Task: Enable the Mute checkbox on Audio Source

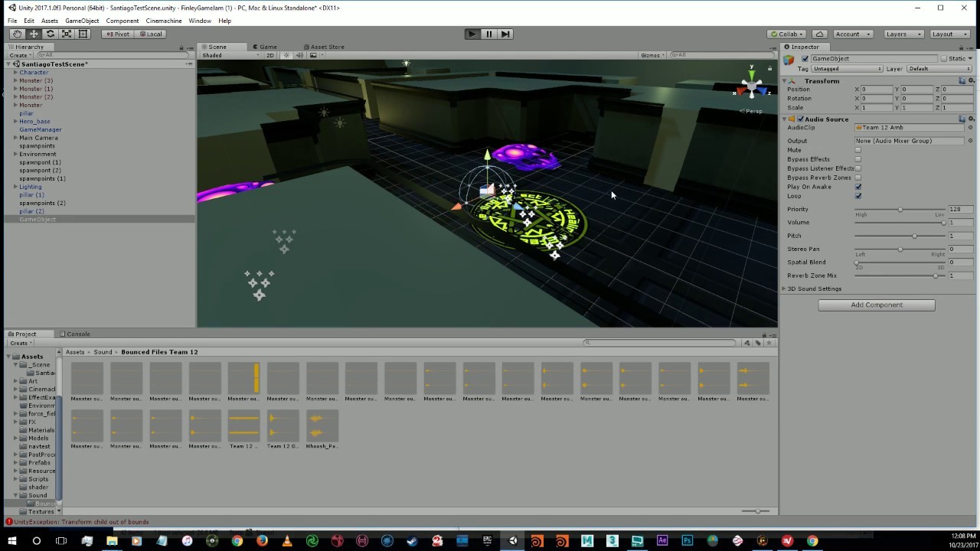Action: coord(858,150)
